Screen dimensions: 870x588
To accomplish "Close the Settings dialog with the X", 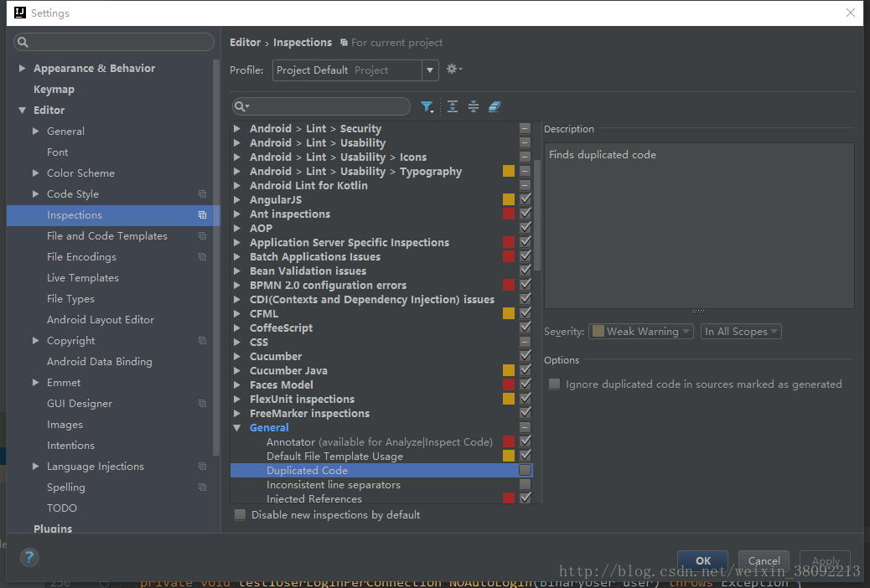I will click(x=850, y=13).
